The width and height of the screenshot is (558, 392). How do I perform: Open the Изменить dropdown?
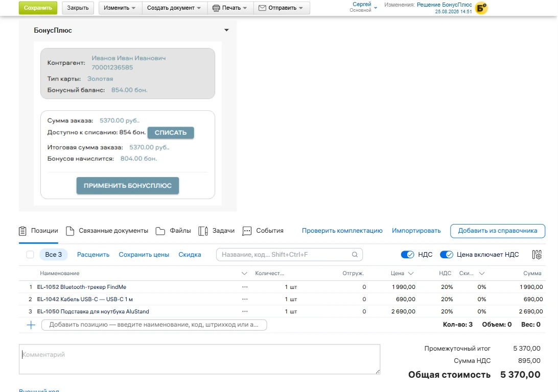[x=119, y=8]
